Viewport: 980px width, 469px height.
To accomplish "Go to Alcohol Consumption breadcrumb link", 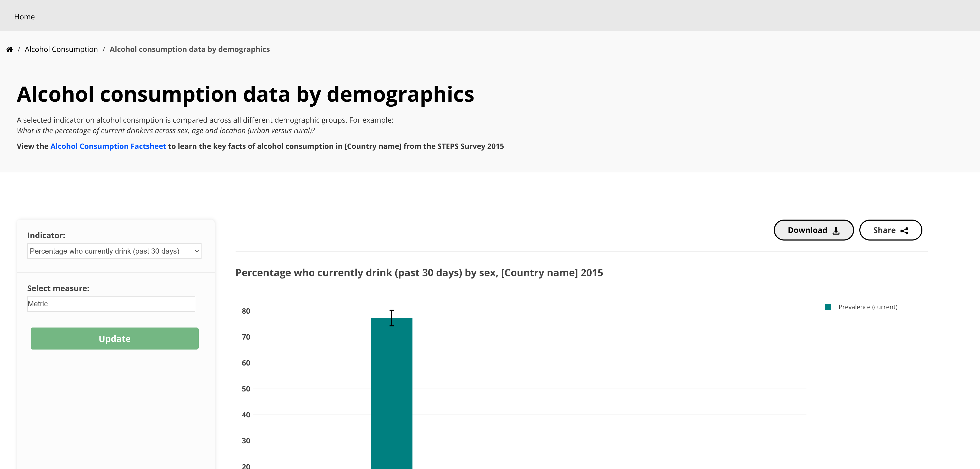I will point(61,50).
